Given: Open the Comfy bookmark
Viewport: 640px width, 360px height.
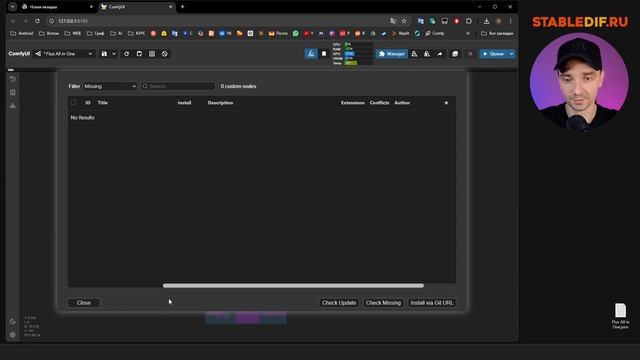Looking at the screenshot, I should click(x=435, y=33).
